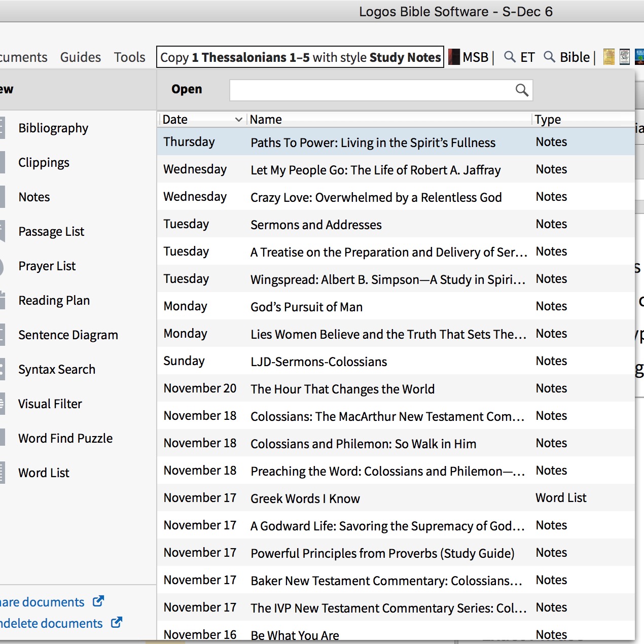
Task: Follow the undelete documents link
Action: click(51, 623)
